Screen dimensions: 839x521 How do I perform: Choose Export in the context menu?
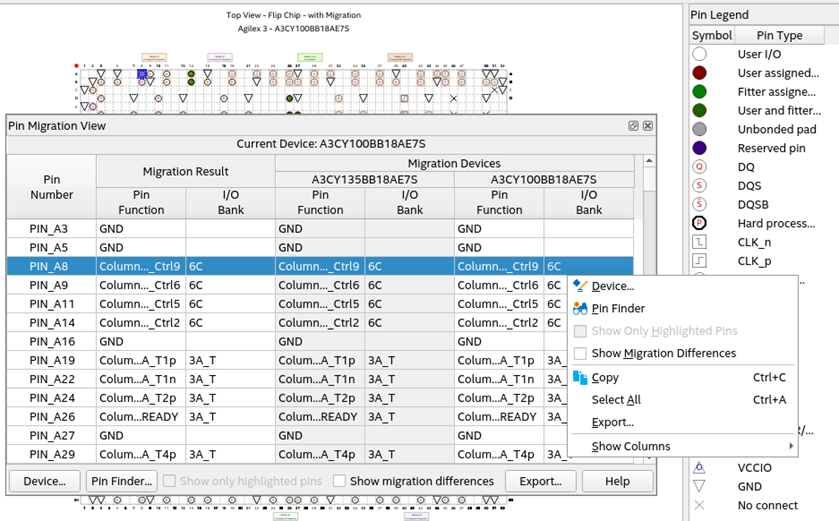[x=613, y=423]
